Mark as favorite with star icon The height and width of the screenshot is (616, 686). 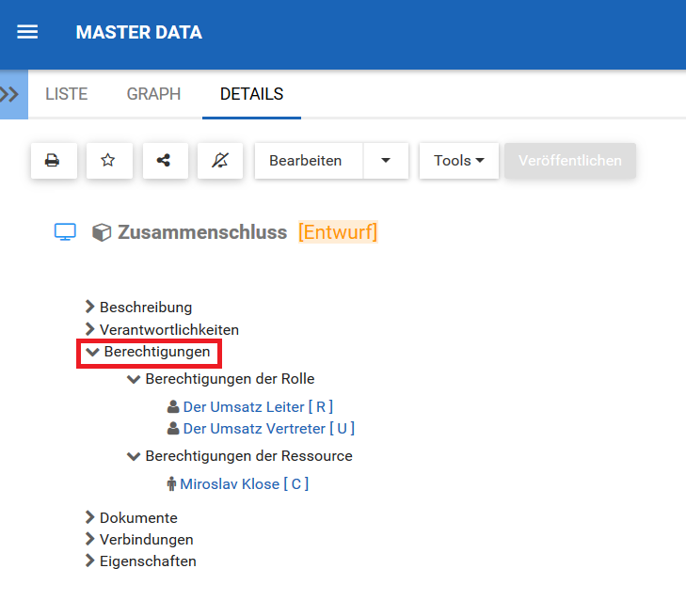coord(108,161)
